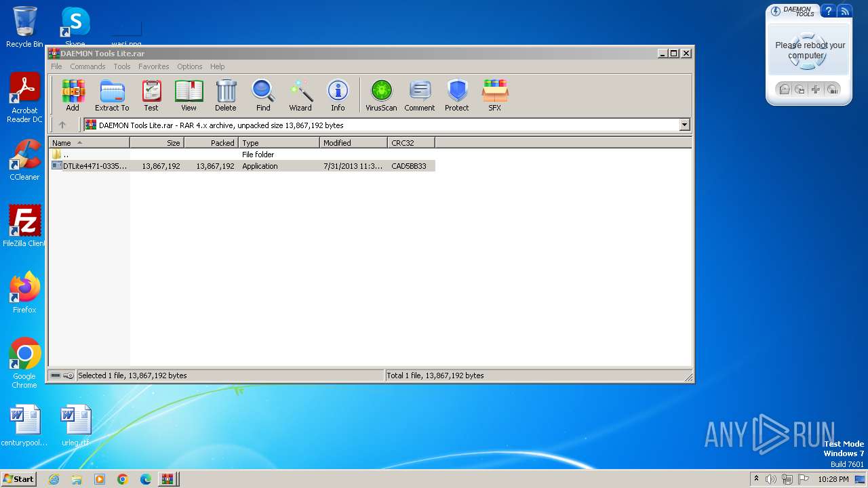Click the Add toolbar icon
The height and width of the screenshot is (488, 868).
(73, 95)
